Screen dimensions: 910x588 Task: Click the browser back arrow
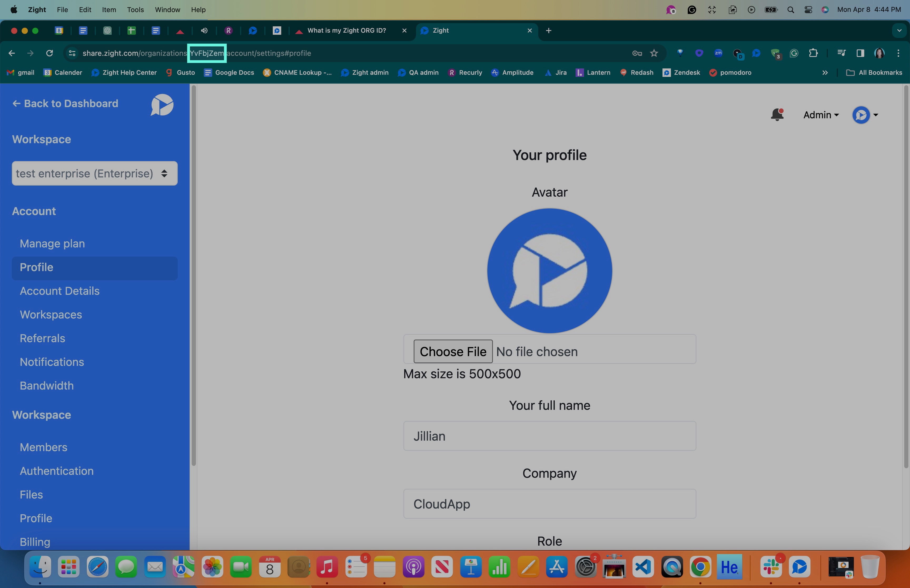(x=12, y=53)
